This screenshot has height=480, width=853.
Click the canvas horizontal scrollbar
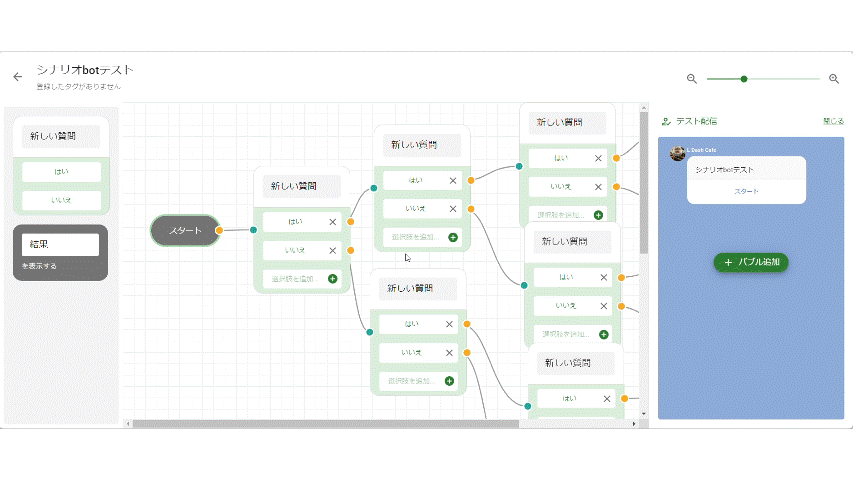tap(325, 423)
